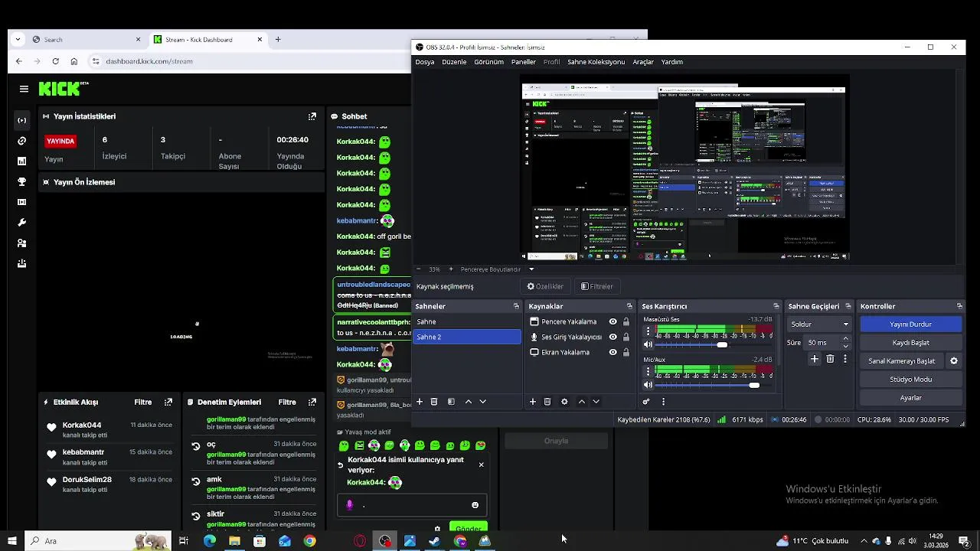This screenshot has width=980, height=551.
Task: Open emoji picker in Kick chat input
Action: click(x=475, y=505)
